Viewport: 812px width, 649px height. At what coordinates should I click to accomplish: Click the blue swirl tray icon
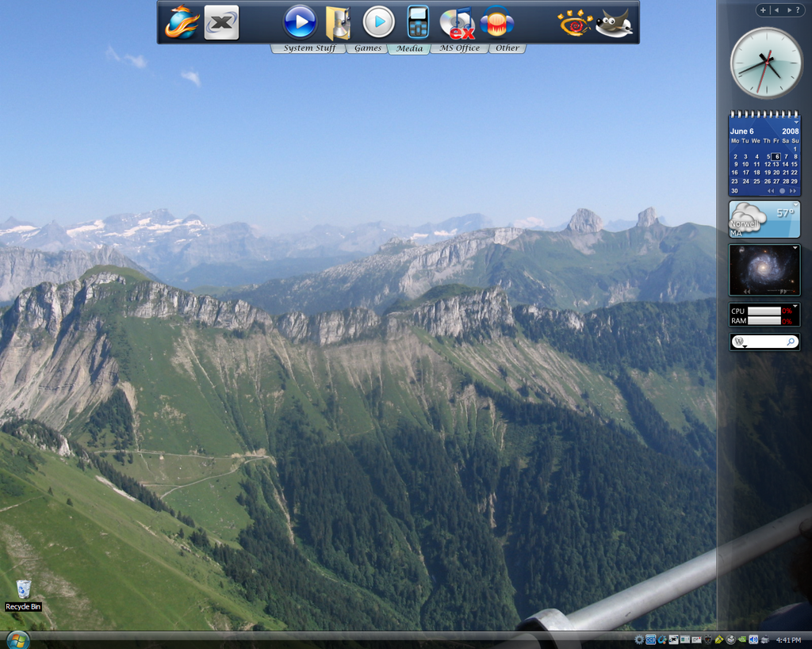point(662,639)
